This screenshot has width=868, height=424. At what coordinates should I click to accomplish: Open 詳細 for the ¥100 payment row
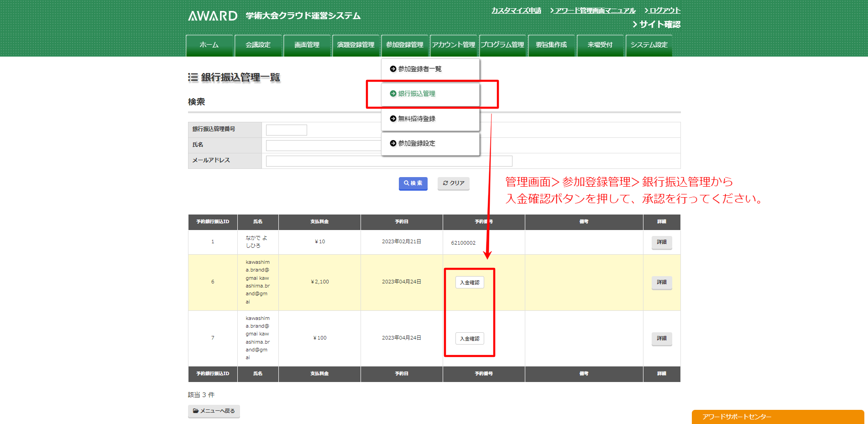point(661,339)
